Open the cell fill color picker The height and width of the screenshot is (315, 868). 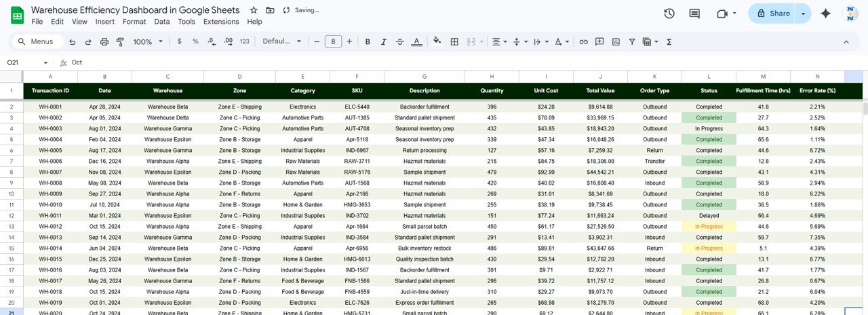click(x=437, y=41)
